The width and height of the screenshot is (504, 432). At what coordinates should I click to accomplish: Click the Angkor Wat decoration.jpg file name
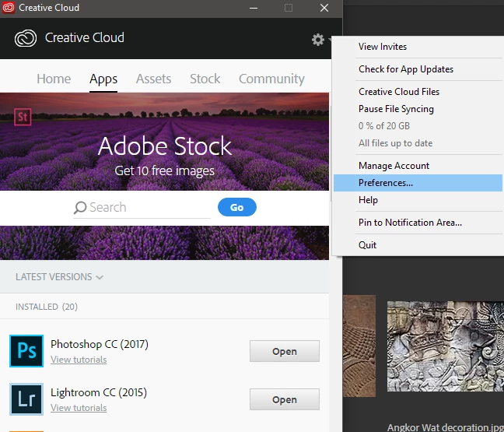(446, 427)
